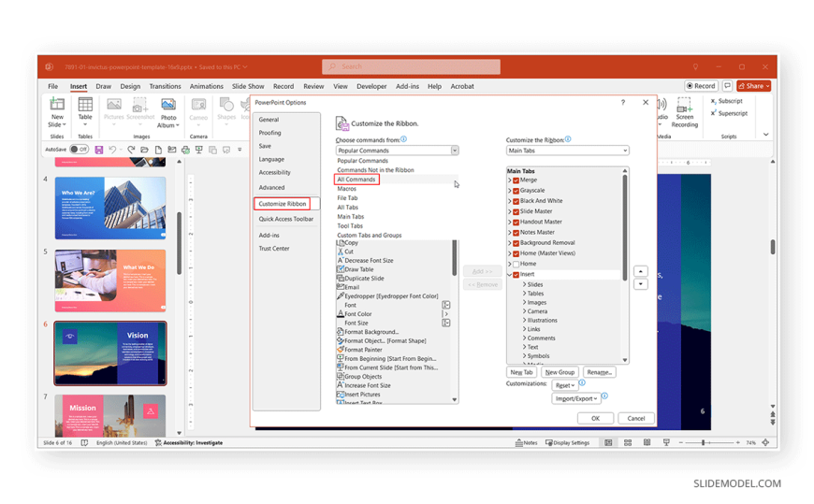814x504 pixels.
Task: Click the spell check book icon in status bar
Action: 84,442
